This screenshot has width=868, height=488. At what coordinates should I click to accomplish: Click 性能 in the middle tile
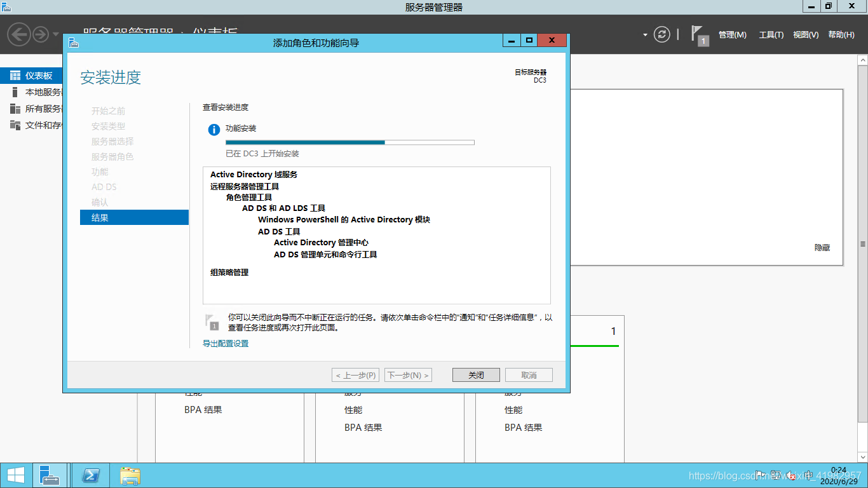coord(353,410)
